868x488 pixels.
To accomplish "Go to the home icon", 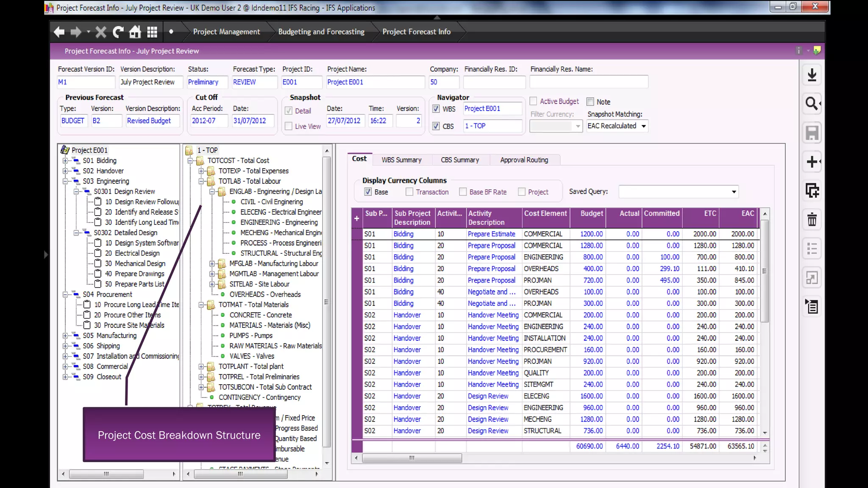I will pos(135,32).
